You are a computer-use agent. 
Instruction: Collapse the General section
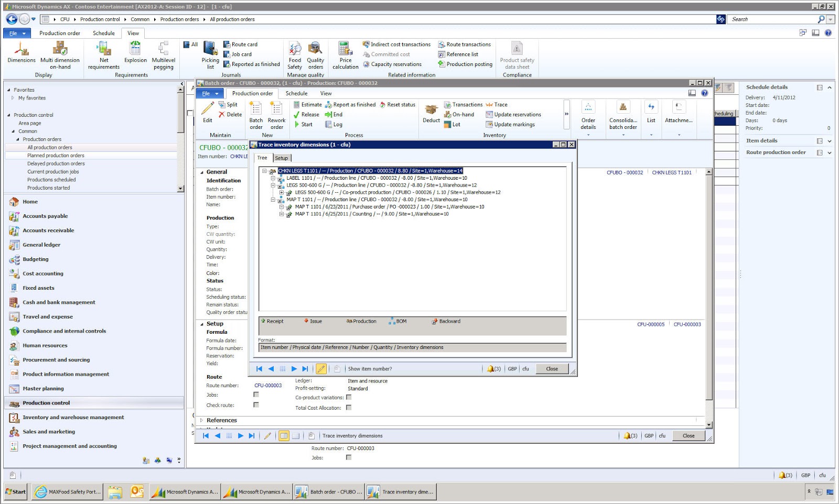(x=202, y=172)
